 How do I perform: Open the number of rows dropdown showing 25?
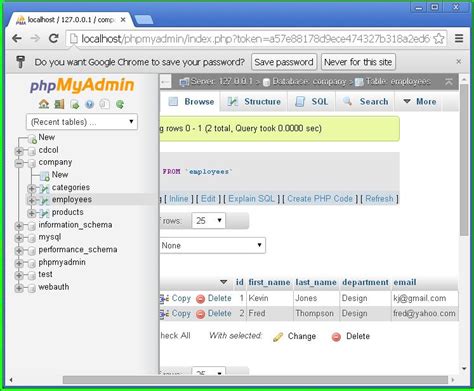click(209, 221)
